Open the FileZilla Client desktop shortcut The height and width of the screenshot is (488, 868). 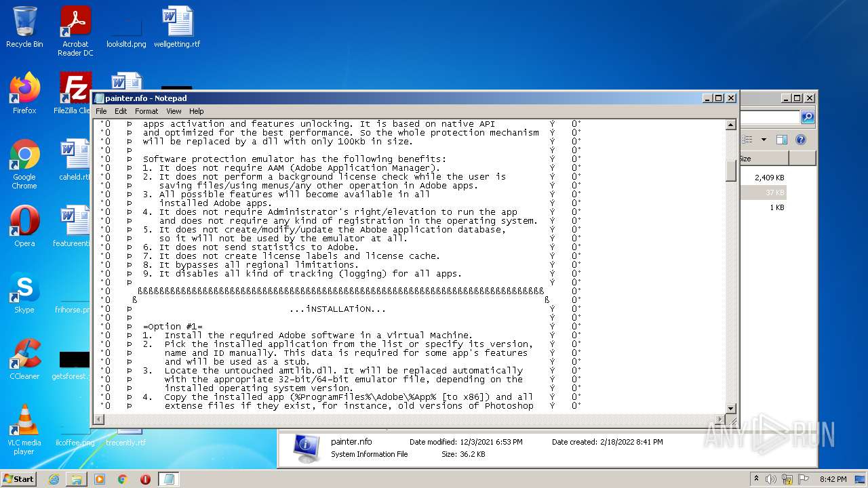click(x=73, y=94)
